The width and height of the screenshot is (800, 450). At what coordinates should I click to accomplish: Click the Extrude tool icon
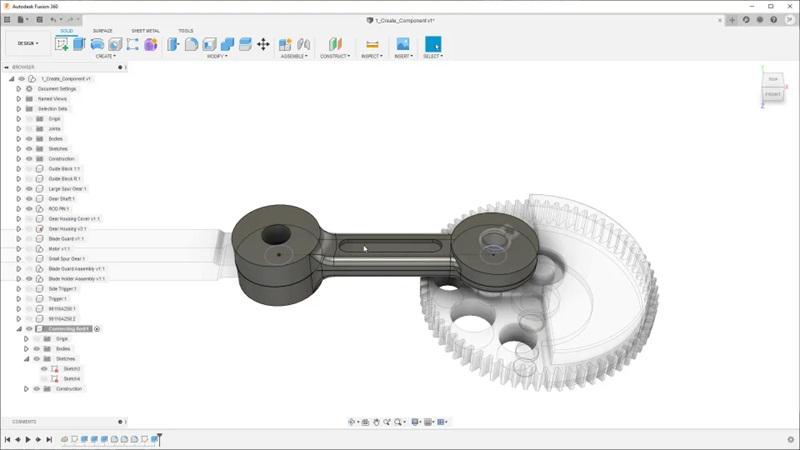[x=79, y=44]
